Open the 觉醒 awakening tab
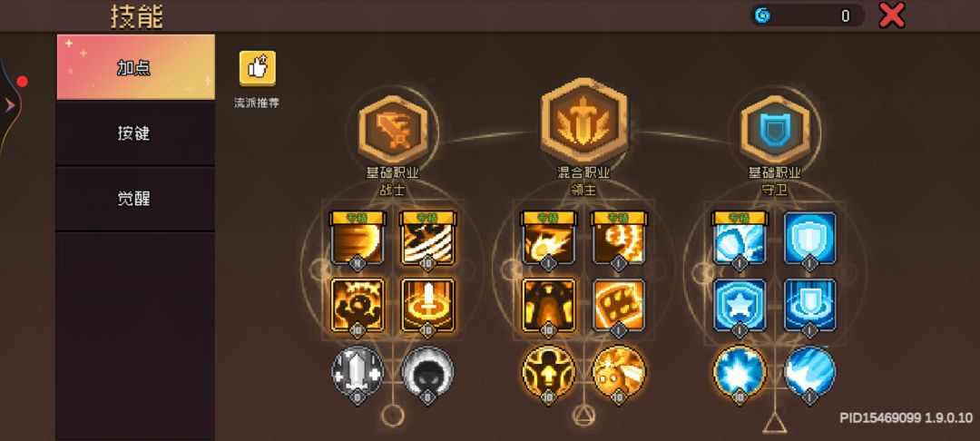This screenshot has height=441, width=980. (x=135, y=199)
